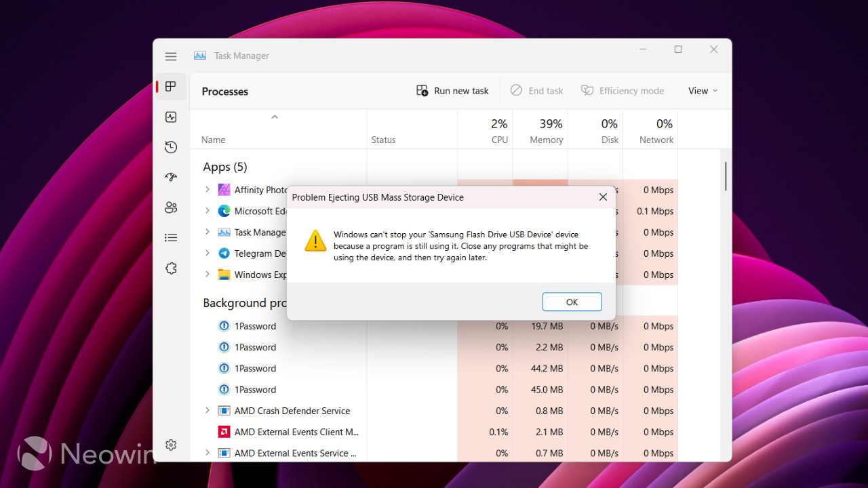Sort processes by the Network column
868x488 pixels.
(x=656, y=140)
